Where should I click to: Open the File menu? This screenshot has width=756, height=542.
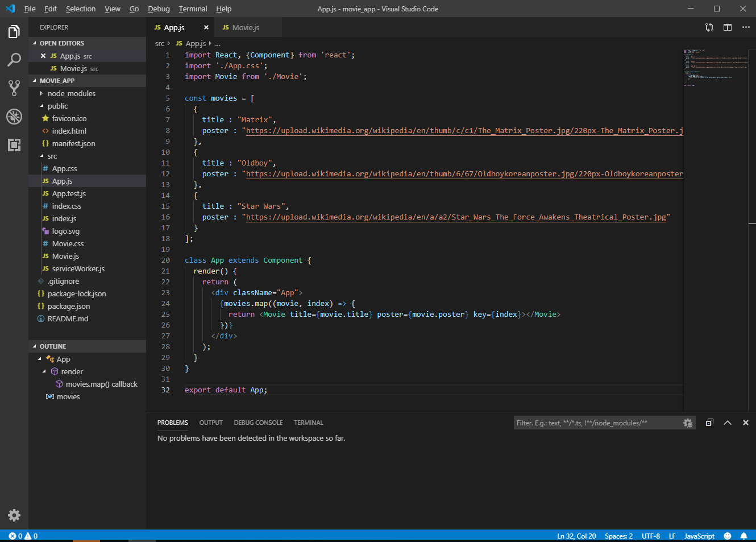[x=30, y=9]
